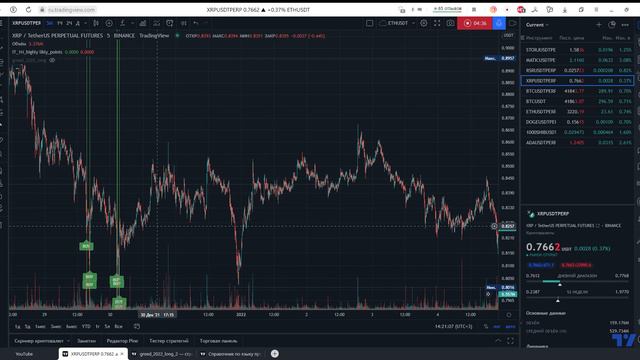Open the Тестер стратегий tab

pyautogui.click(x=169, y=341)
